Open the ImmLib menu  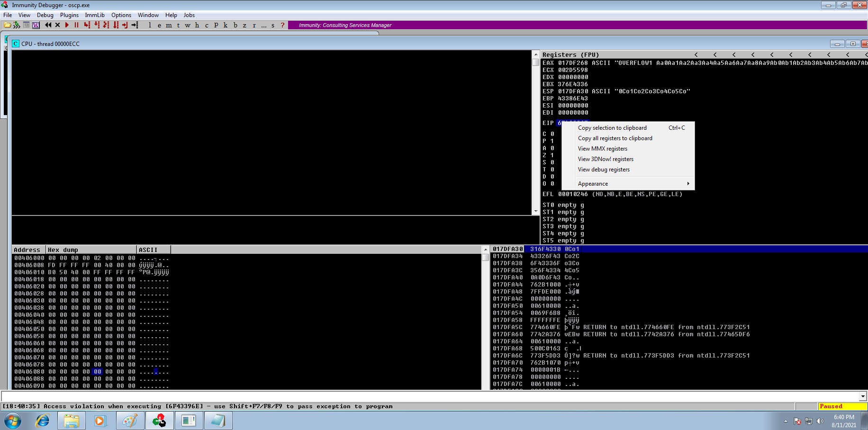pyautogui.click(x=95, y=15)
